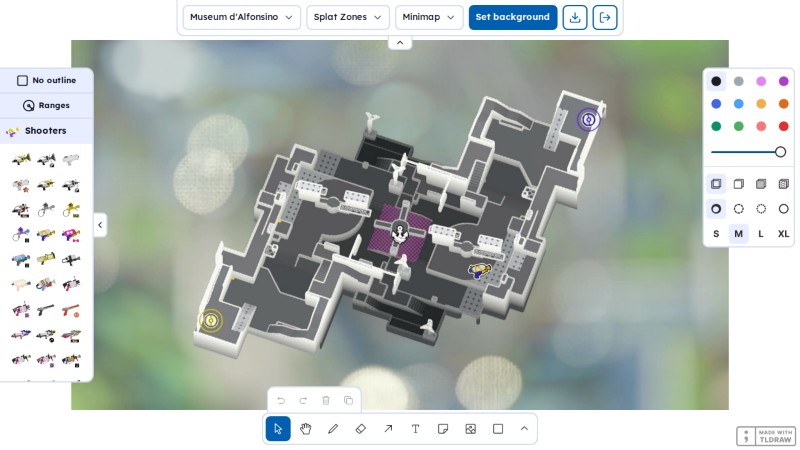
Task: Pick the Eraser tool
Action: click(x=361, y=429)
